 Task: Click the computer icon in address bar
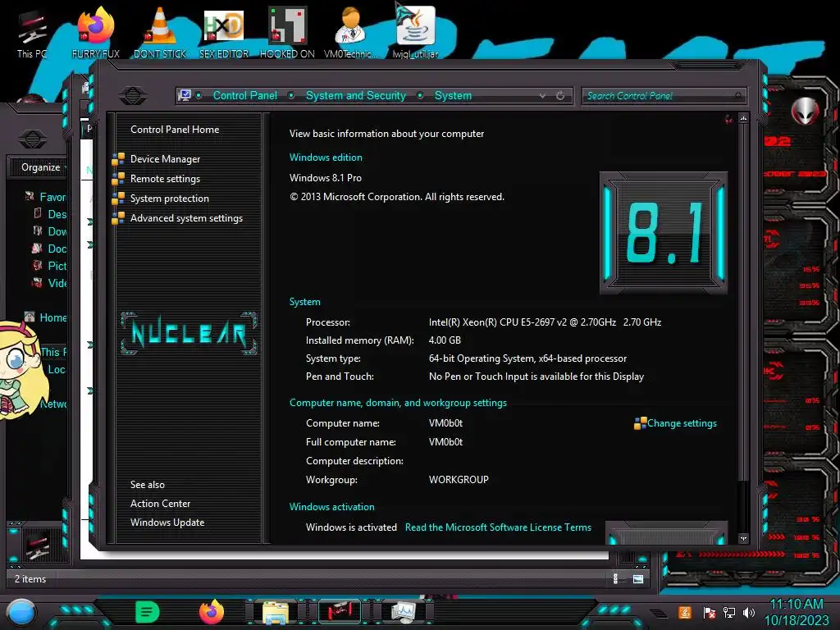pos(185,95)
